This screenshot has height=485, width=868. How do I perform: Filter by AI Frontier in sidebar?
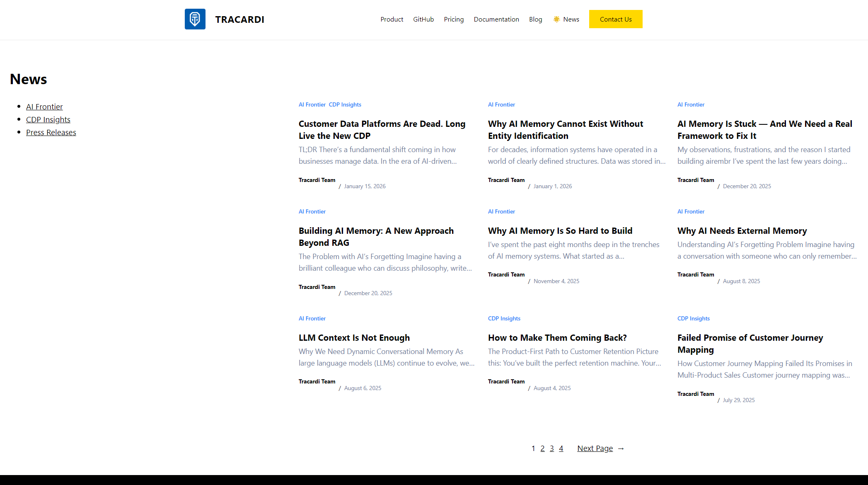pyautogui.click(x=44, y=107)
